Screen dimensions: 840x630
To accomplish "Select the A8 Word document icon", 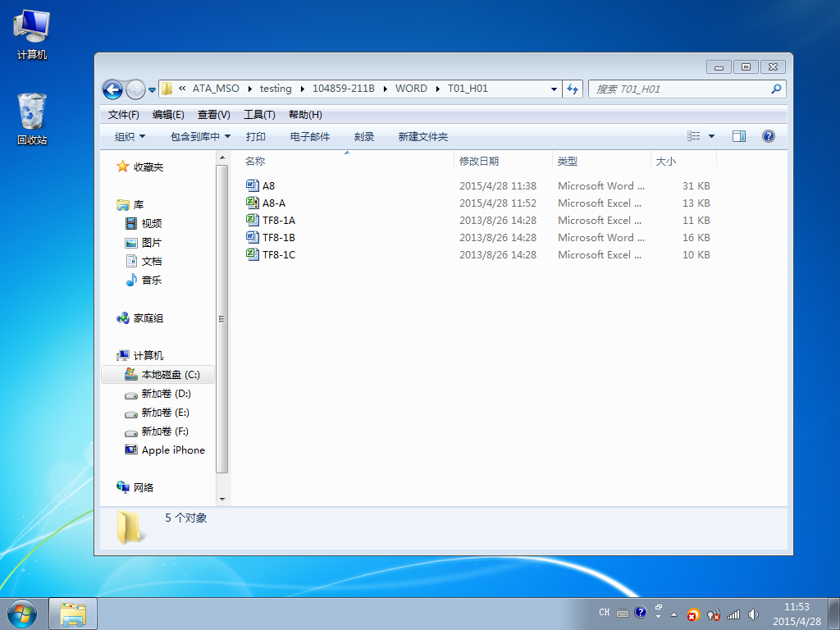I will (x=253, y=185).
